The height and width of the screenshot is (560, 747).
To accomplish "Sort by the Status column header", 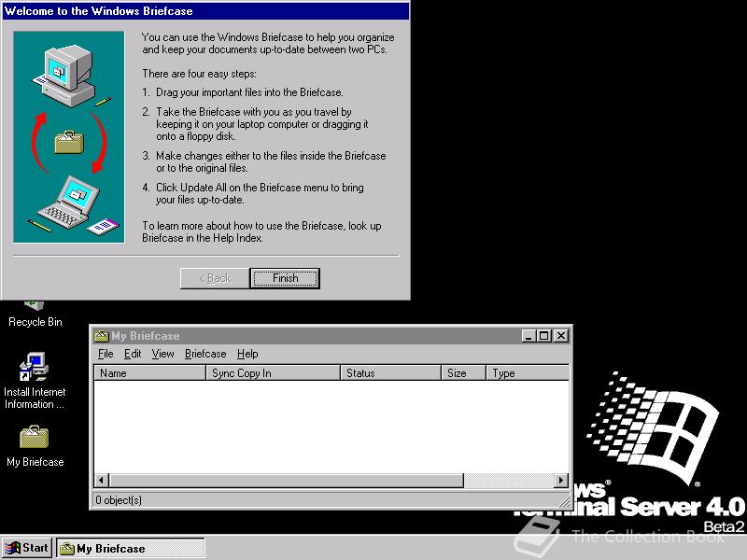I will click(390, 372).
